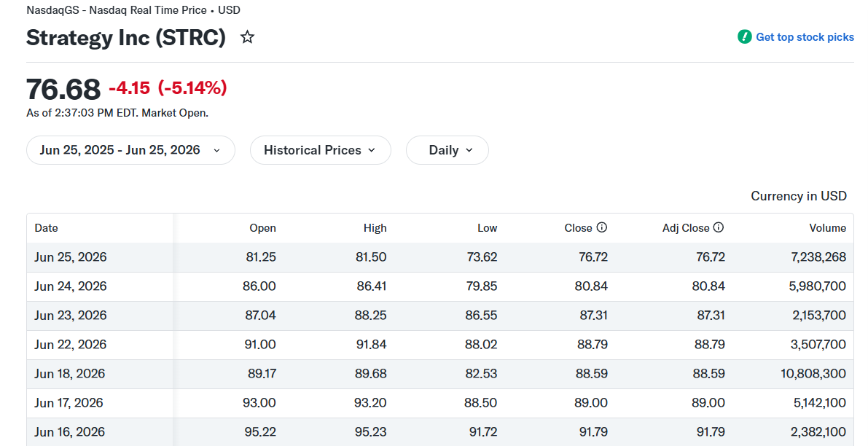The width and height of the screenshot is (868, 446).
Task: Click the 95.22 open price
Action: pos(260,432)
